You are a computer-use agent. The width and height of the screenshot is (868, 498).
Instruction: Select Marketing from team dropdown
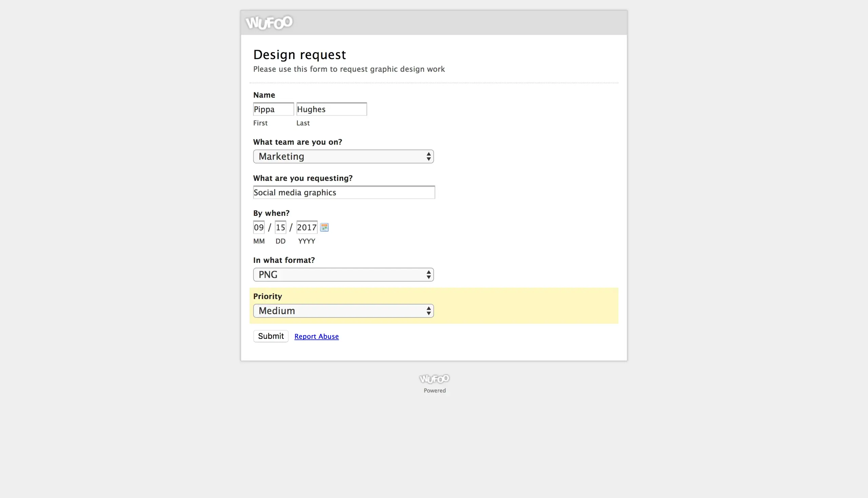pos(343,156)
